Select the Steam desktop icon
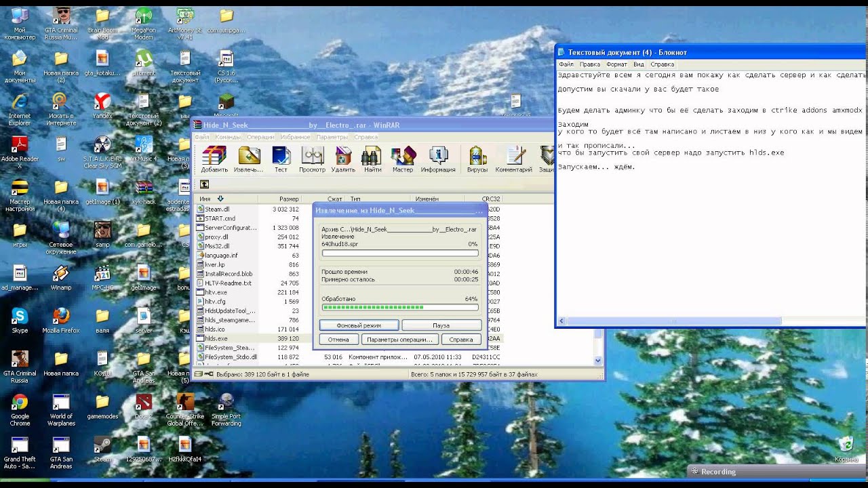 102,445
